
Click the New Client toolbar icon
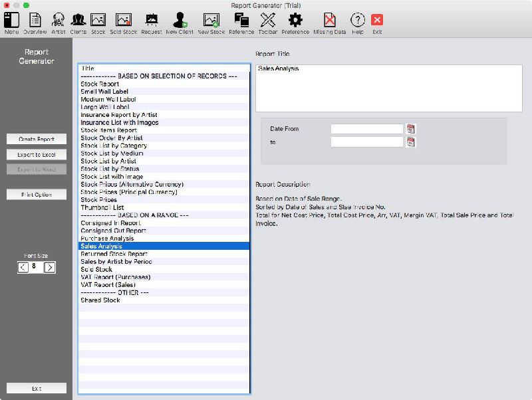(x=180, y=23)
